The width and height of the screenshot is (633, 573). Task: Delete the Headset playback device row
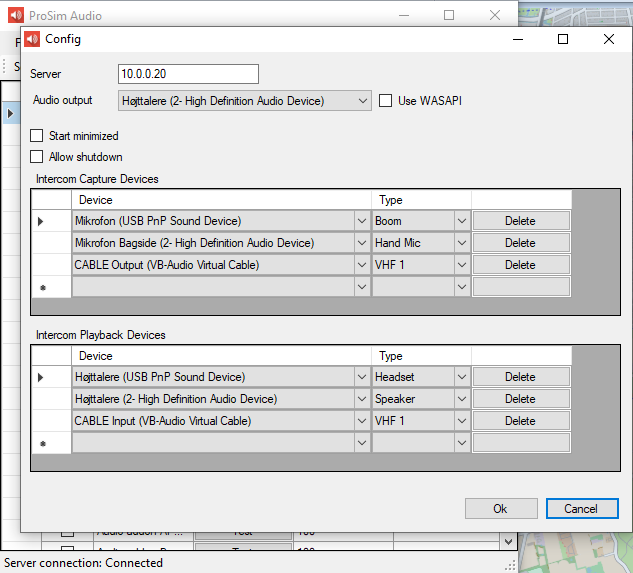(520, 377)
